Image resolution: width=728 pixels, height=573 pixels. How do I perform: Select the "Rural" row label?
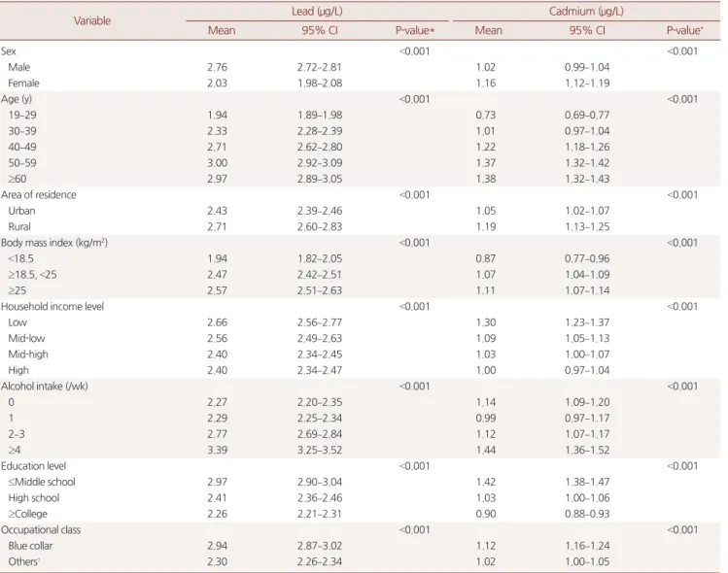19,227
